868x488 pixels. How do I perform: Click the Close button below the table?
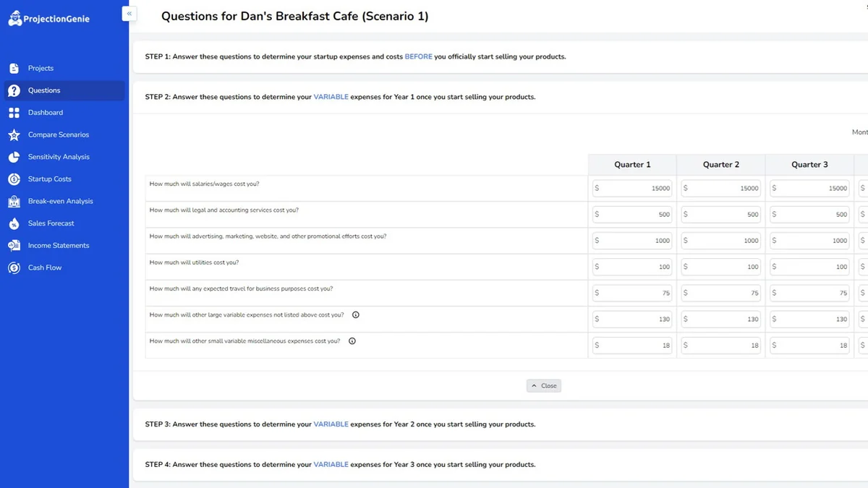[x=544, y=386]
